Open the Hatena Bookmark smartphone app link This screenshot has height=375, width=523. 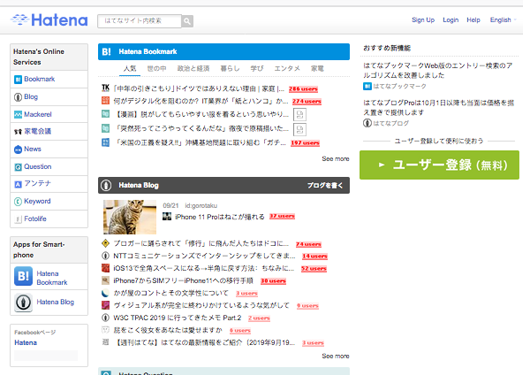52,278
